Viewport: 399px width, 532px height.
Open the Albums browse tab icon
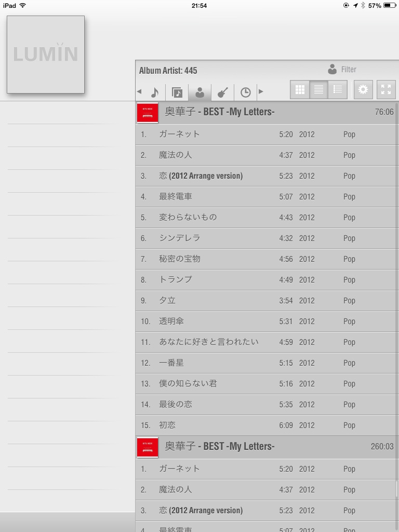click(177, 92)
